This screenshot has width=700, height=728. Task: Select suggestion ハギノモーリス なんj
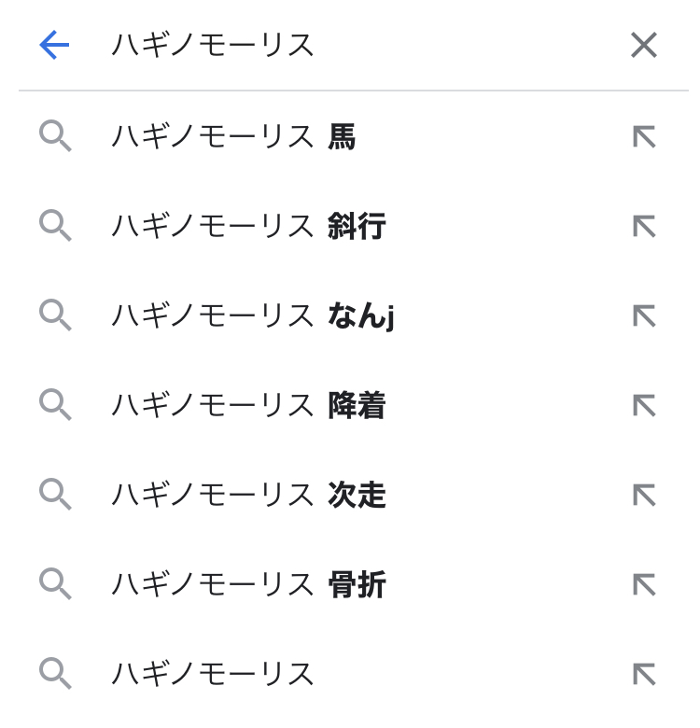pyautogui.click(x=252, y=316)
